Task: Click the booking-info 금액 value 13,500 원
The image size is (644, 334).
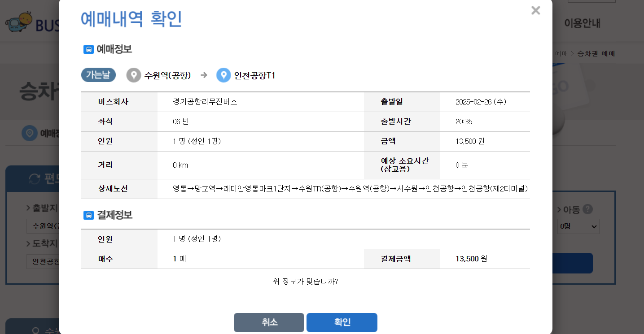Action: (x=470, y=141)
